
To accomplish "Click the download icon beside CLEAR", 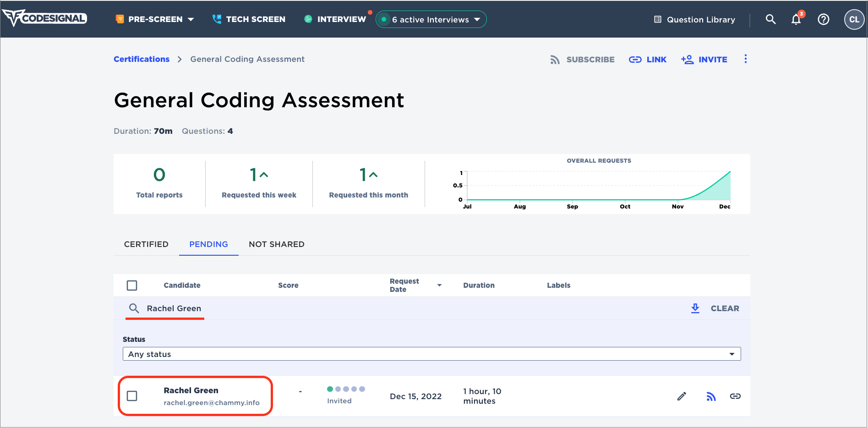I will tap(695, 308).
